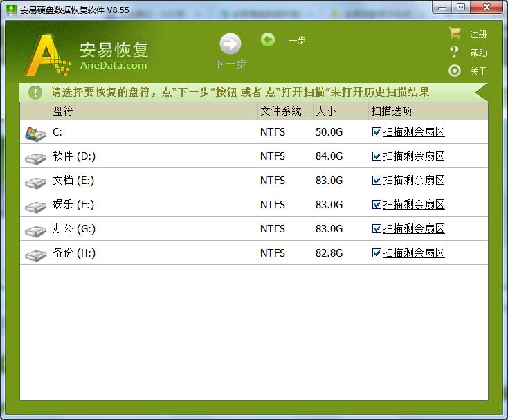Toggle scan remaining sectors for 办公 (G:)
Image resolution: width=508 pixels, height=420 pixels.
(x=377, y=229)
